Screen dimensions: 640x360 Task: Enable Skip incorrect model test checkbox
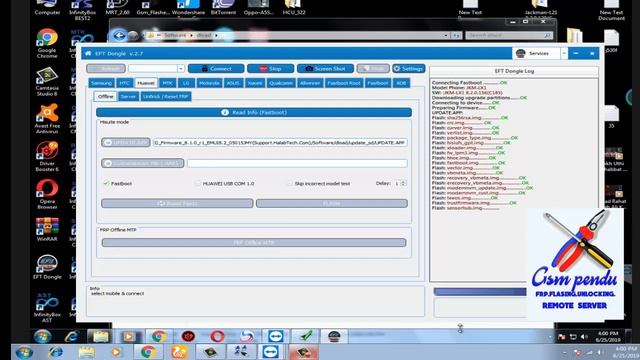coord(290,184)
